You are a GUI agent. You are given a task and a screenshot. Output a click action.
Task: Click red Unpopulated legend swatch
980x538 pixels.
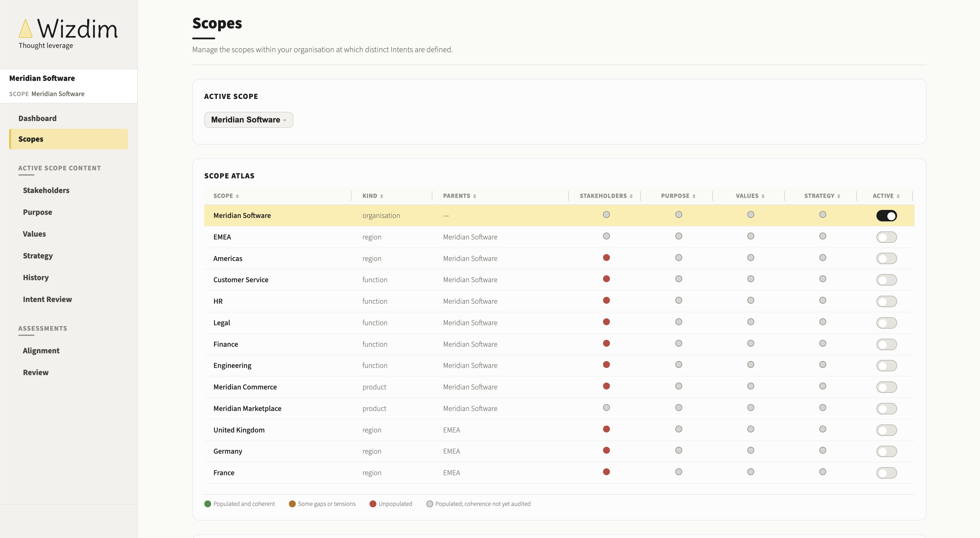coord(373,504)
